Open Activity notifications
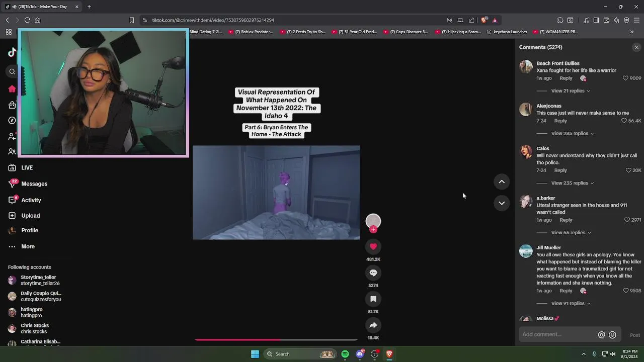This screenshot has width=644, height=362. tap(25, 200)
